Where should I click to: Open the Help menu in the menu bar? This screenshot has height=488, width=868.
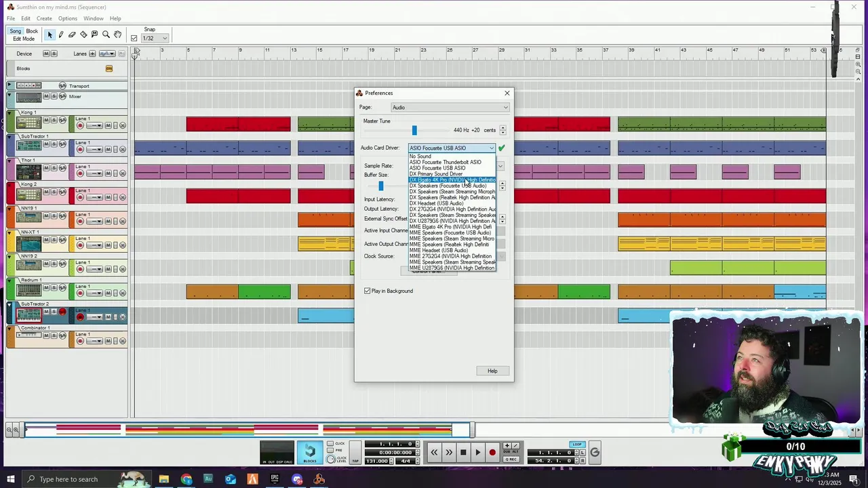coord(115,18)
